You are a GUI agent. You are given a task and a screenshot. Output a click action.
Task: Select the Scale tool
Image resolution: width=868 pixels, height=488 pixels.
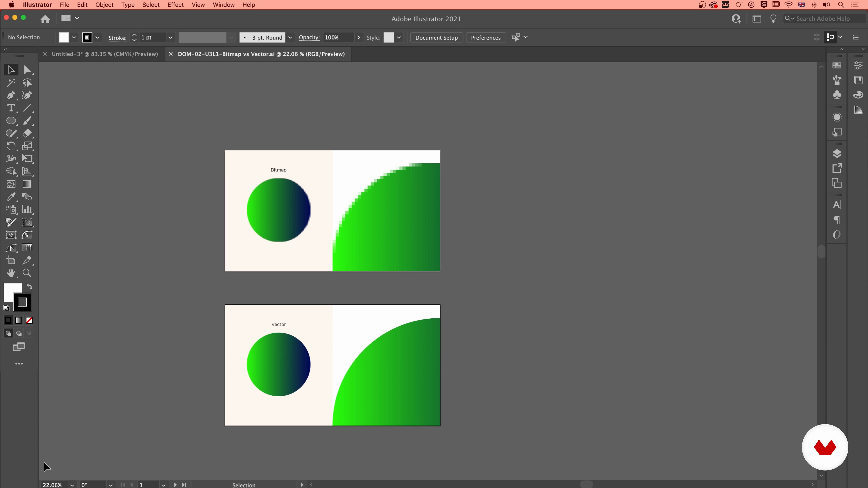point(27,146)
